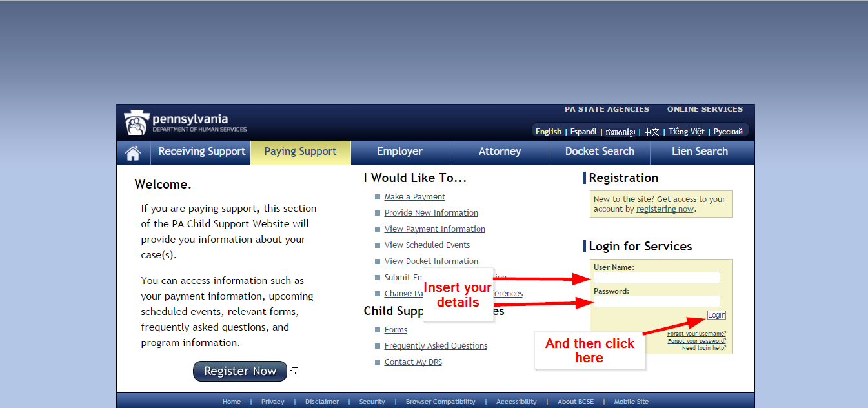The height and width of the screenshot is (408, 868).
Task: Open Frequently Asked Questions link
Action: point(436,346)
